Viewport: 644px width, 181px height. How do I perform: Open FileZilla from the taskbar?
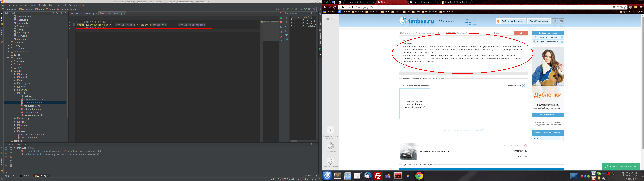378,176
